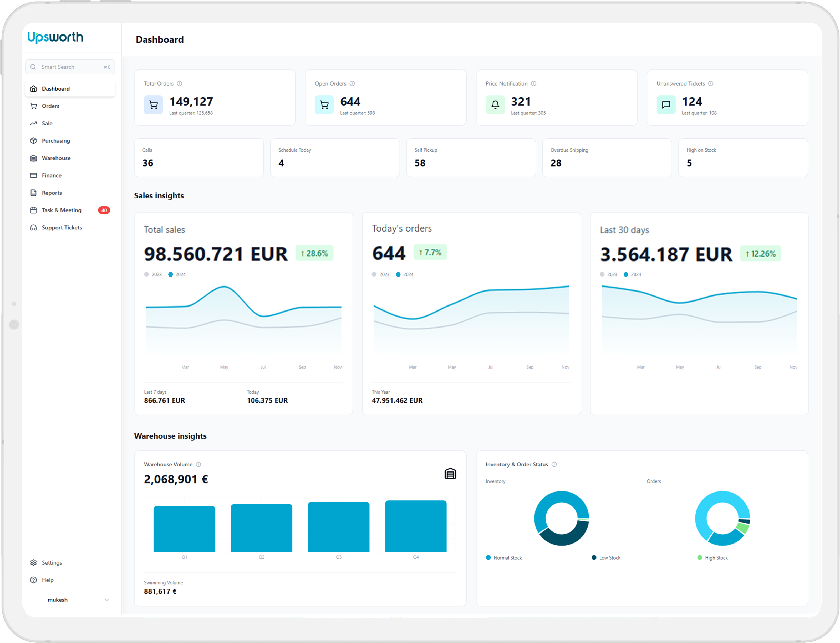
Task: Select the Q4 bar in Warehouse Volume chart
Action: pyautogui.click(x=415, y=526)
